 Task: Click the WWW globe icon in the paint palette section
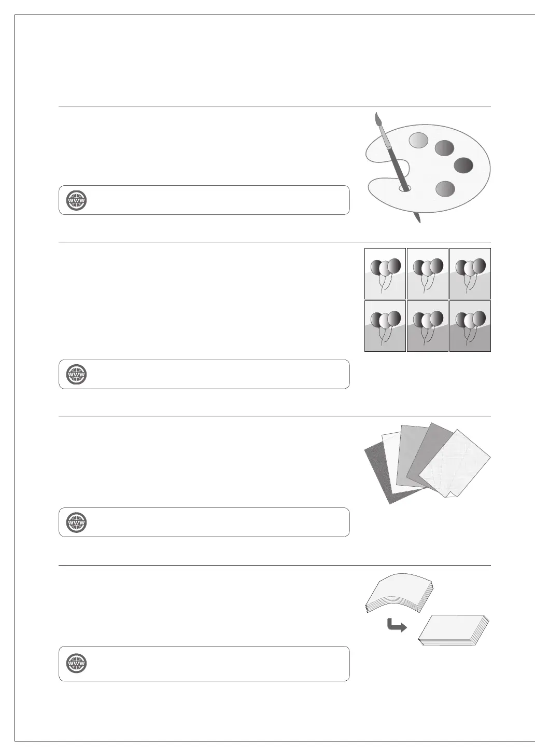(x=77, y=200)
